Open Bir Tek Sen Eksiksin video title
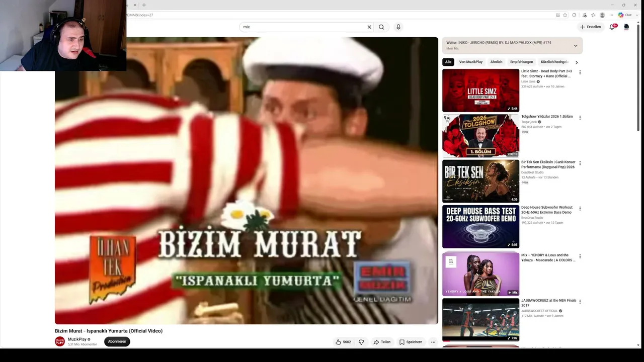 [548, 164]
